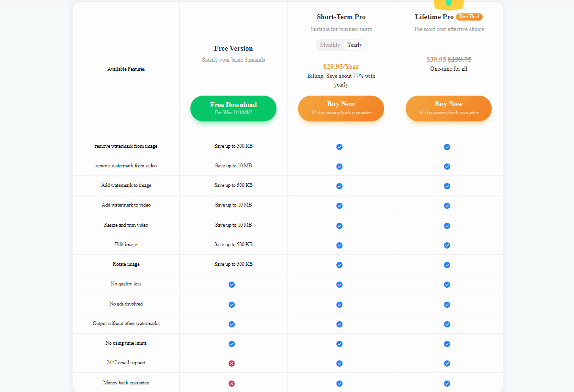Click Free Version checkmark for No quality loss

coord(232,284)
